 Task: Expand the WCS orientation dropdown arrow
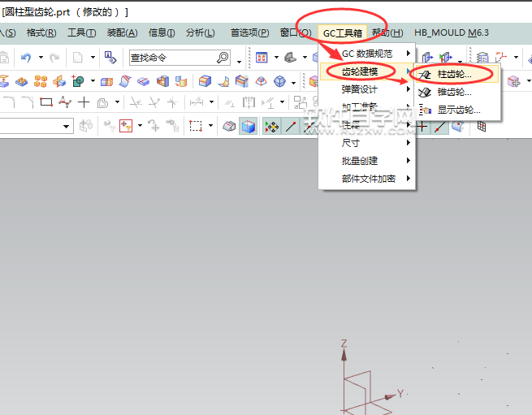click(516, 57)
